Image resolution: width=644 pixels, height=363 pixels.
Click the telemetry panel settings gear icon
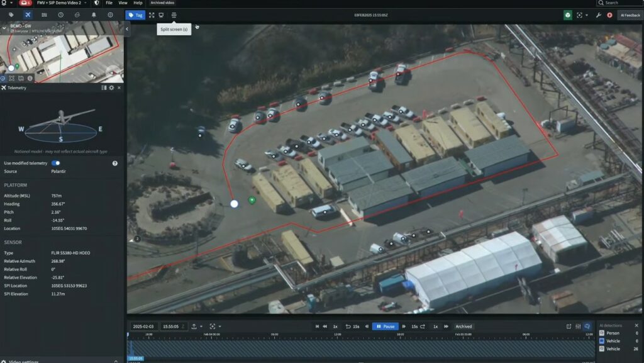pyautogui.click(x=111, y=88)
